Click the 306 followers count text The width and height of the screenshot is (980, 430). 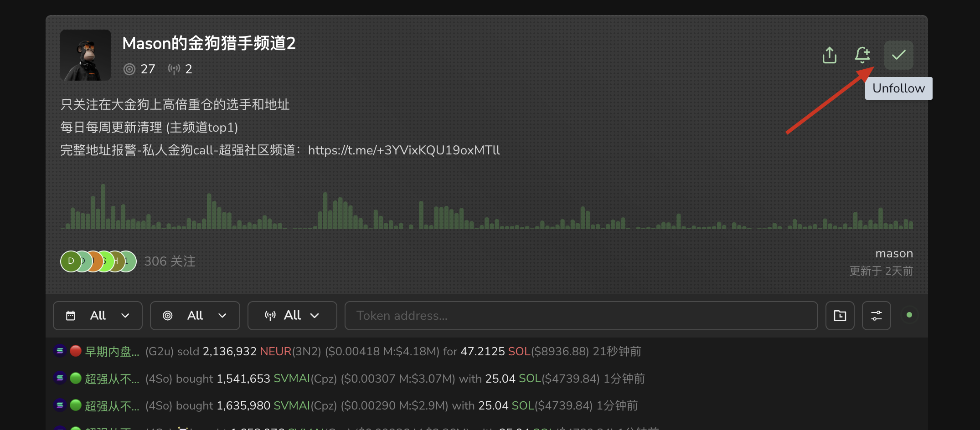170,261
